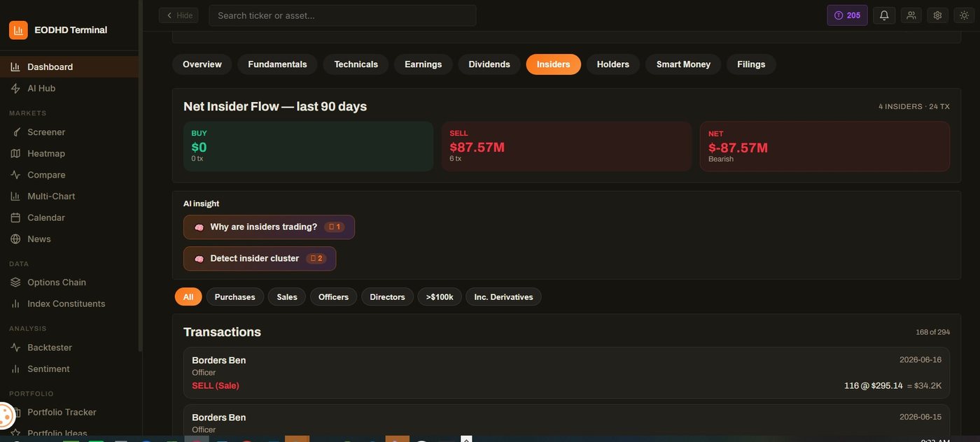Filter transactions by Directors
This screenshot has height=442, width=980.
(387, 297)
